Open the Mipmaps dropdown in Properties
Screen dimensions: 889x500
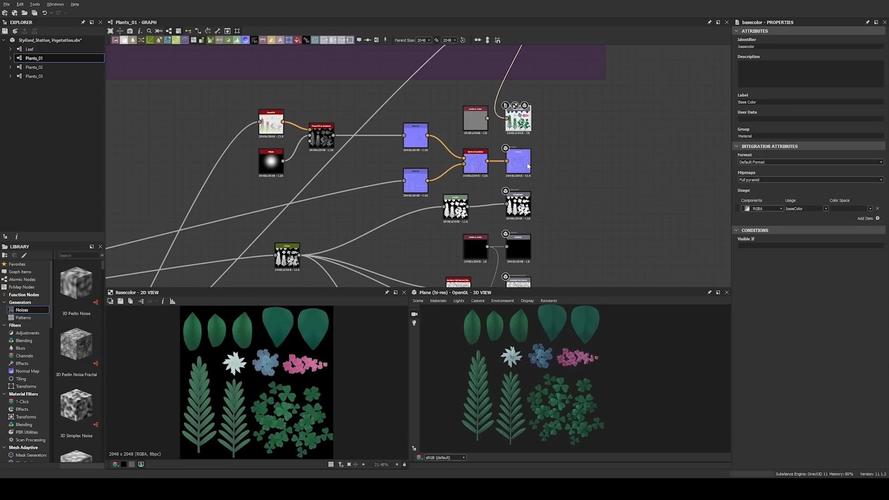coord(810,180)
